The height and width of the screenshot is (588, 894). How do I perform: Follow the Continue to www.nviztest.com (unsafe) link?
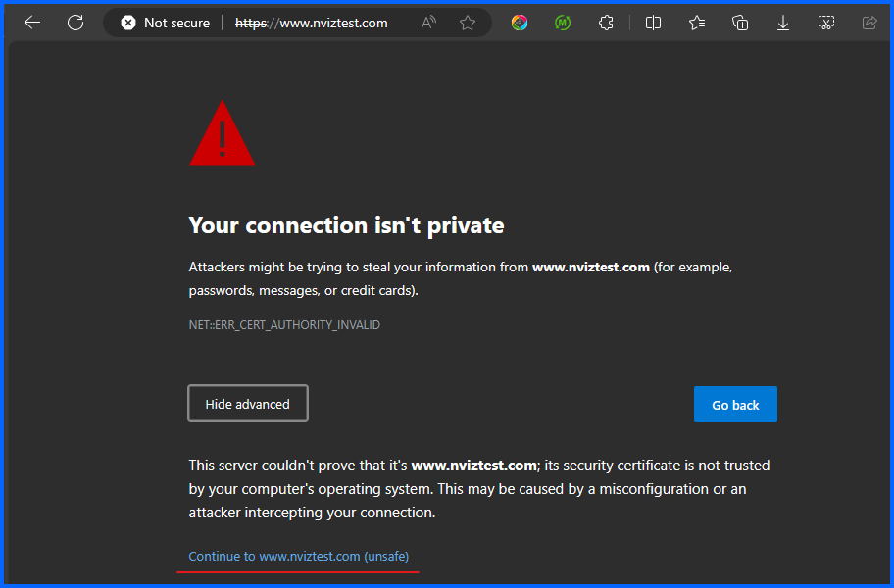(x=298, y=557)
